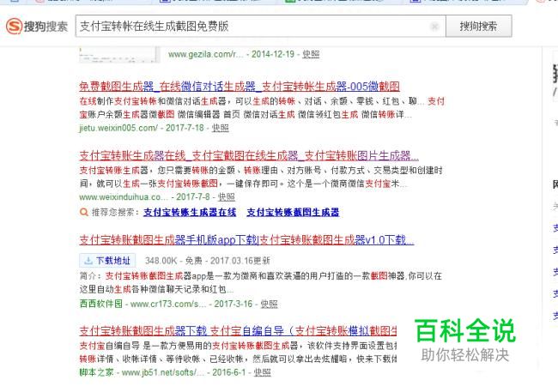This screenshot has width=558, height=392.
Task: Open 快照 for the www.gezila.com result
Action: (311, 54)
